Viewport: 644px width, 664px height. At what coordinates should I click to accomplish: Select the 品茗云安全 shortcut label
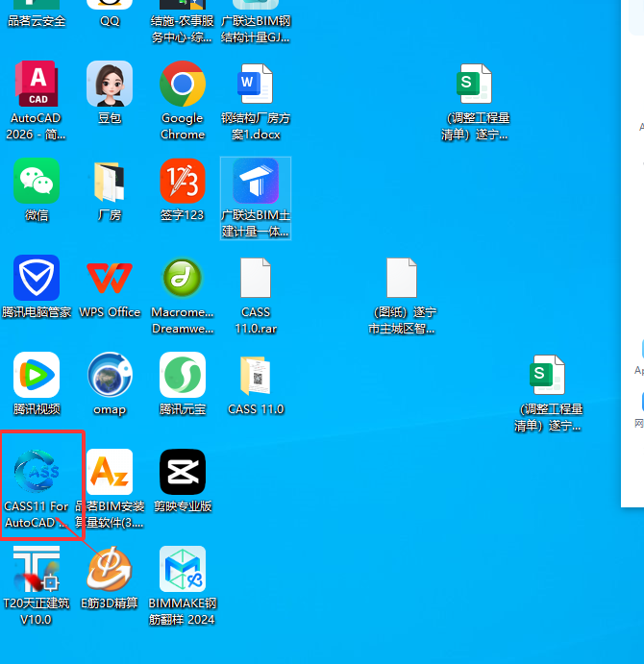pyautogui.click(x=37, y=21)
